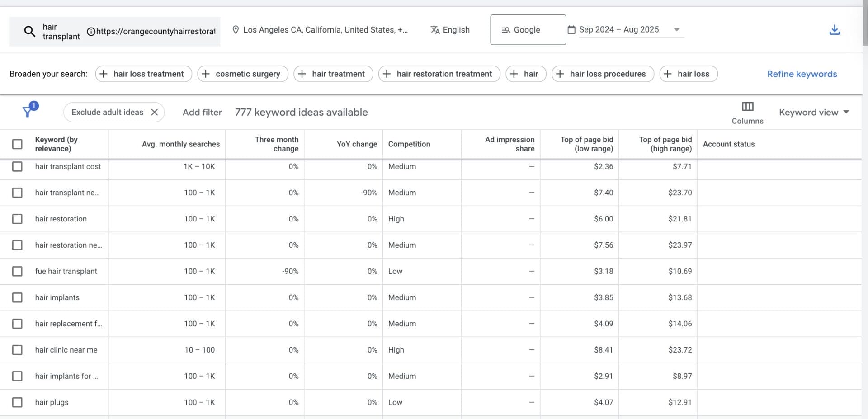Open the date range dropdown arrow
868x419 pixels.
click(677, 29)
